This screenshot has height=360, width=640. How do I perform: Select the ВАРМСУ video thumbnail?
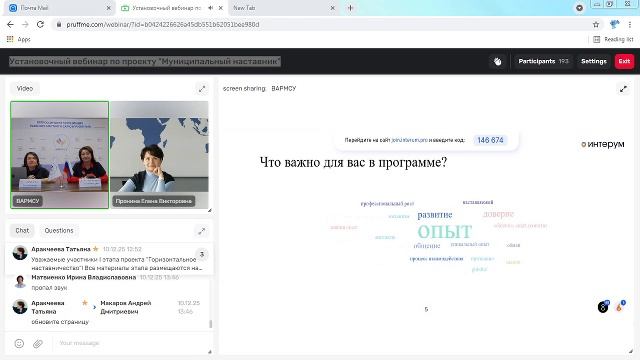(x=60, y=155)
